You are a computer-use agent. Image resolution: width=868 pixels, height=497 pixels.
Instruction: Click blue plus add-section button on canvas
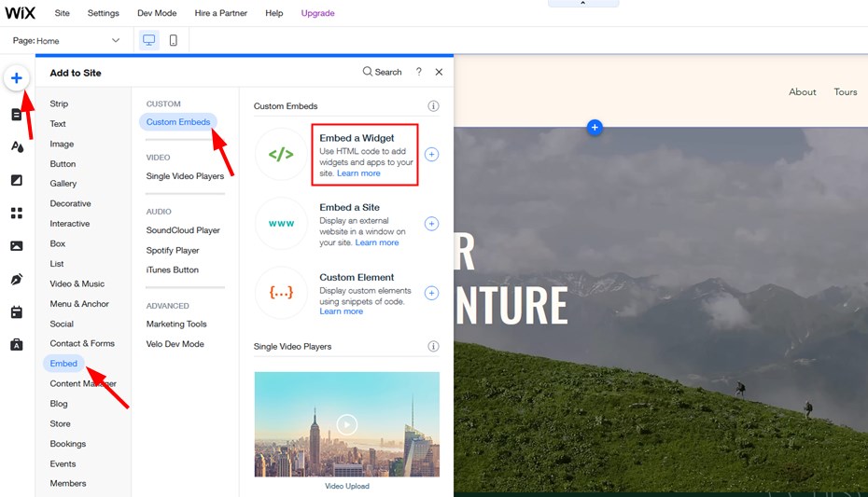(x=595, y=127)
